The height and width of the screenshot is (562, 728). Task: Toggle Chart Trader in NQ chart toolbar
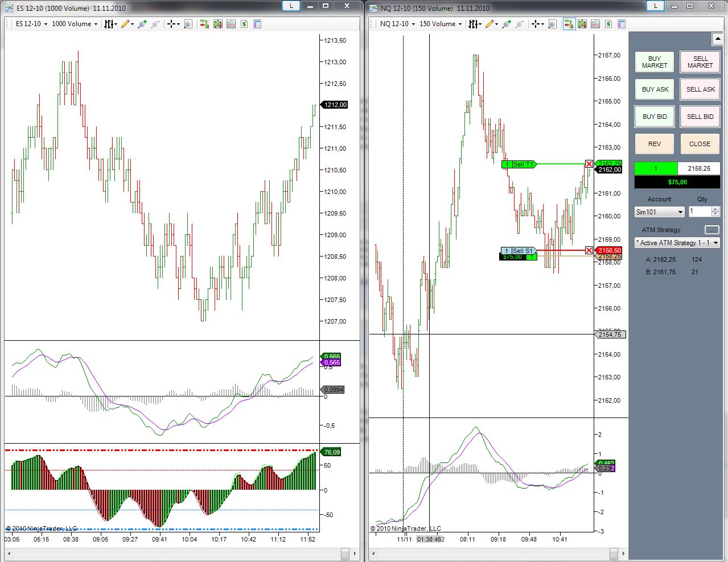coord(568,24)
